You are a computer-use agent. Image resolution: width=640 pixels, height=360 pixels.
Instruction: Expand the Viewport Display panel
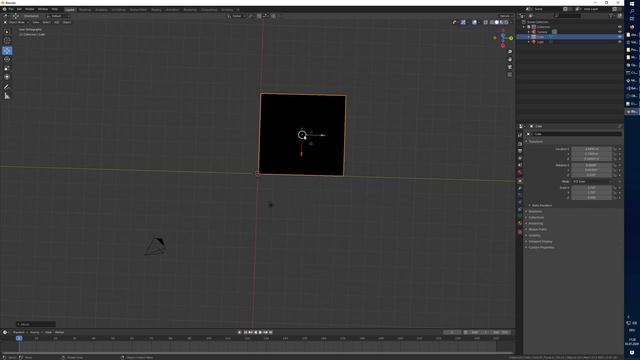(x=539, y=241)
